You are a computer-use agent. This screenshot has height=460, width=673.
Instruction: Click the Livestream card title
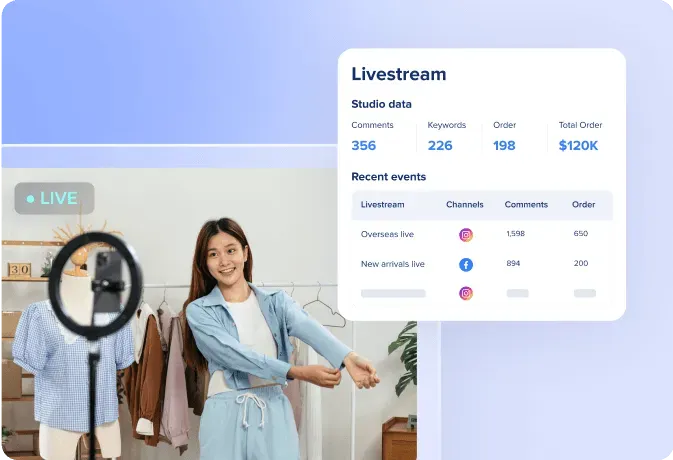point(399,74)
